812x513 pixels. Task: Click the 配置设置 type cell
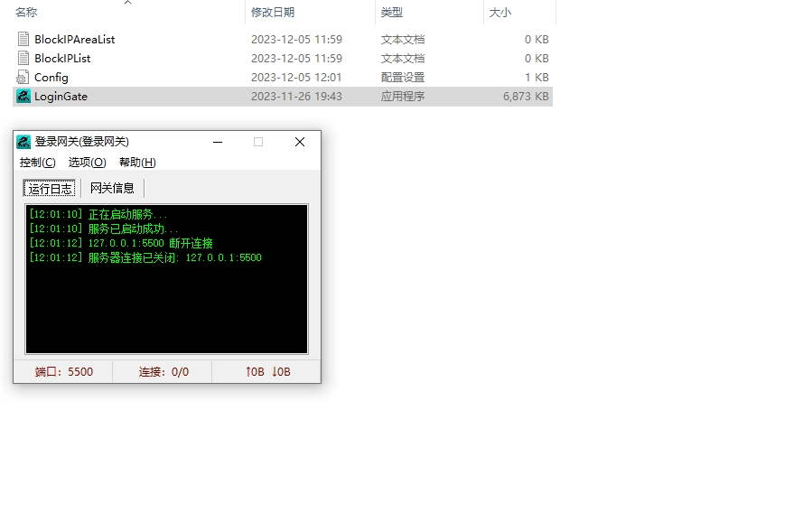pos(403,77)
